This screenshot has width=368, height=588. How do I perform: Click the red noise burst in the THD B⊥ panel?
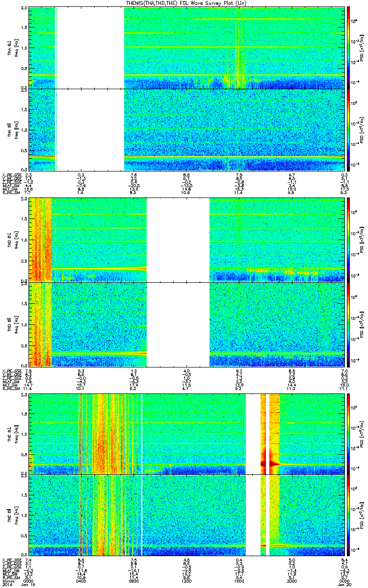40,239
